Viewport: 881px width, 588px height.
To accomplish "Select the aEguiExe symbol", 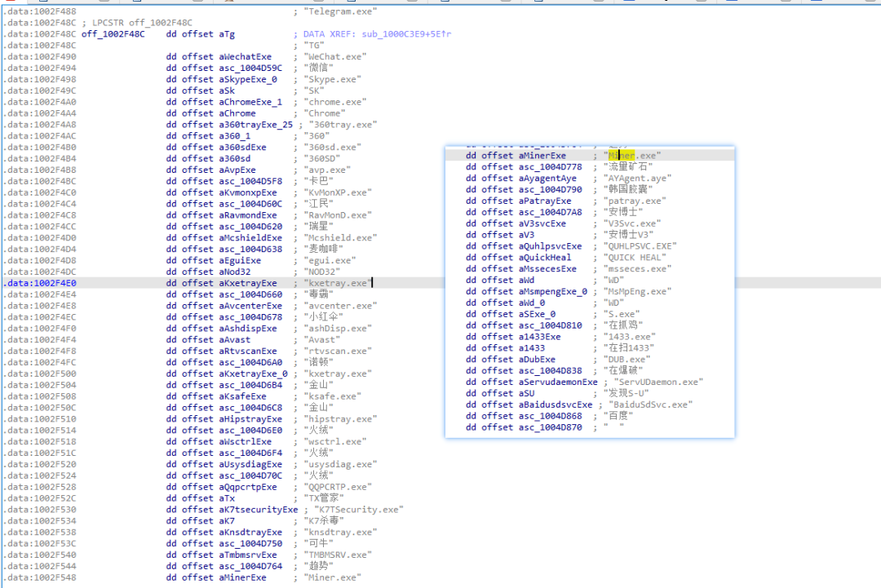I will coord(240,261).
